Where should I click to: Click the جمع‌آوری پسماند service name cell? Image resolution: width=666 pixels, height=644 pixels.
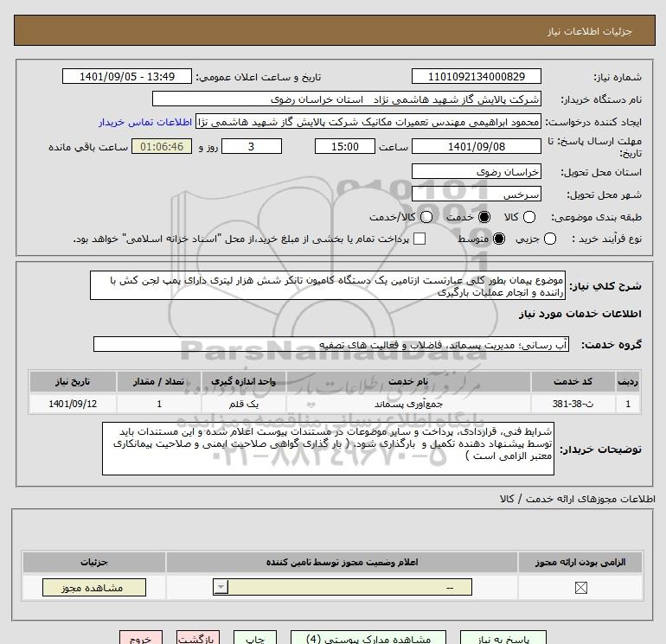[x=408, y=404]
